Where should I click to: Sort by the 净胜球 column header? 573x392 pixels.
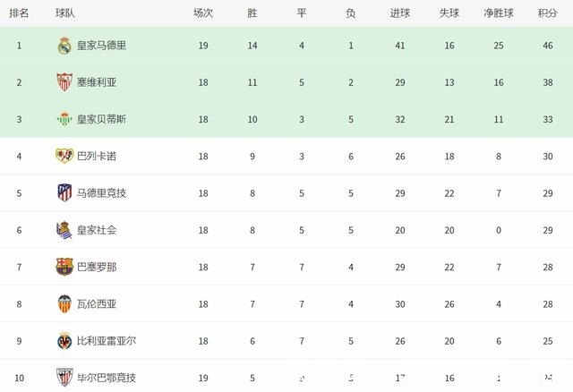click(x=496, y=13)
